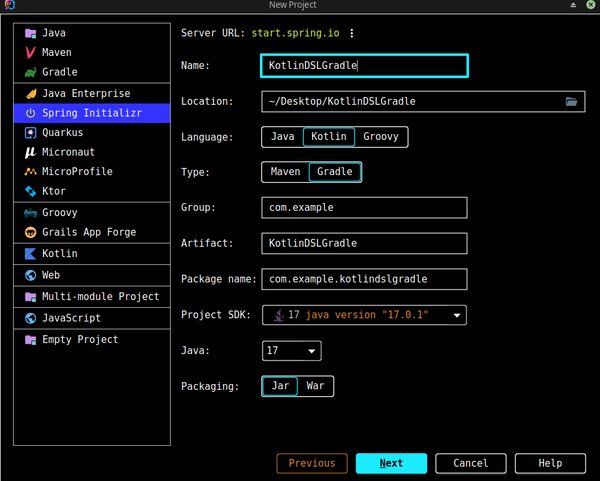This screenshot has height=481, width=600.
Task: Switch Language to Java
Action: (x=283, y=137)
